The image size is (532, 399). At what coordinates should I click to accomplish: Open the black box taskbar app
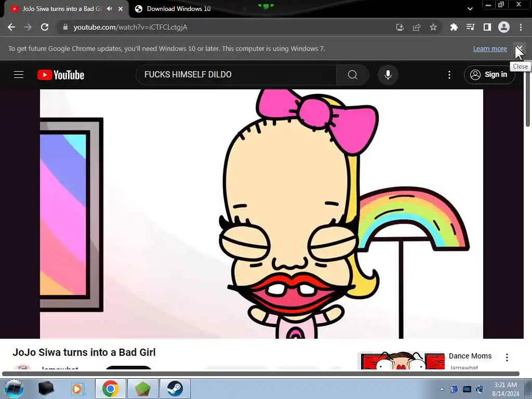[x=46, y=389]
